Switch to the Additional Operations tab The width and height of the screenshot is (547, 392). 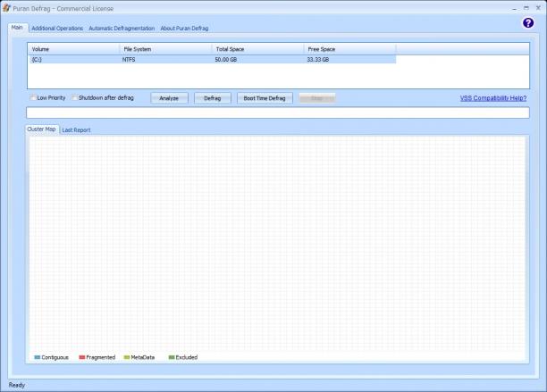(57, 29)
